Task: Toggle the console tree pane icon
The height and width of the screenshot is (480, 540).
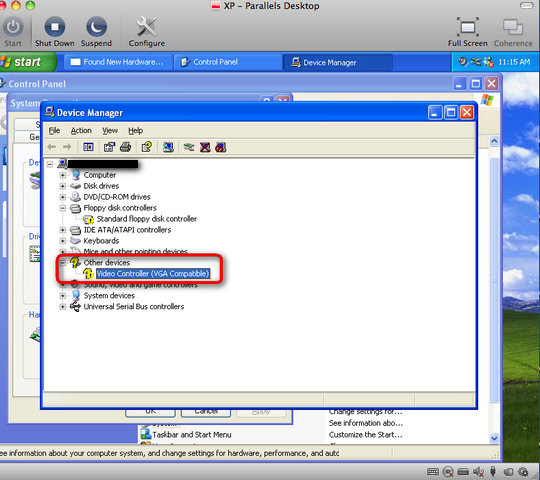Action: tap(88, 147)
